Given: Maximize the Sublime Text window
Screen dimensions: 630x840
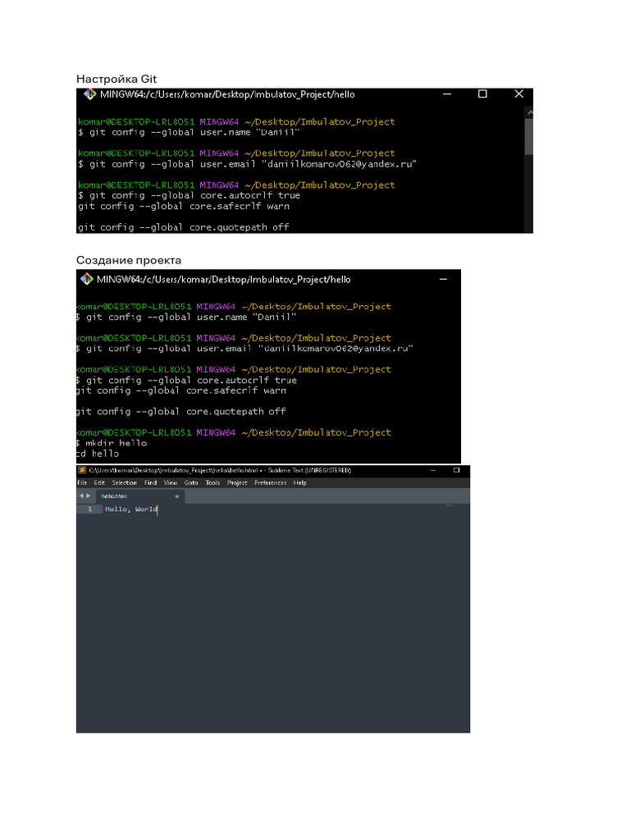Looking at the screenshot, I should coord(456,470).
